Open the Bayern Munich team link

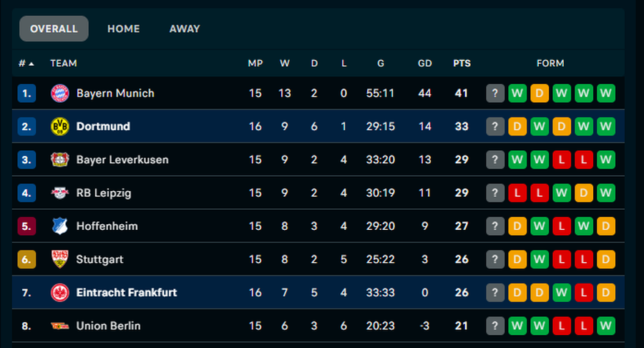coord(115,93)
